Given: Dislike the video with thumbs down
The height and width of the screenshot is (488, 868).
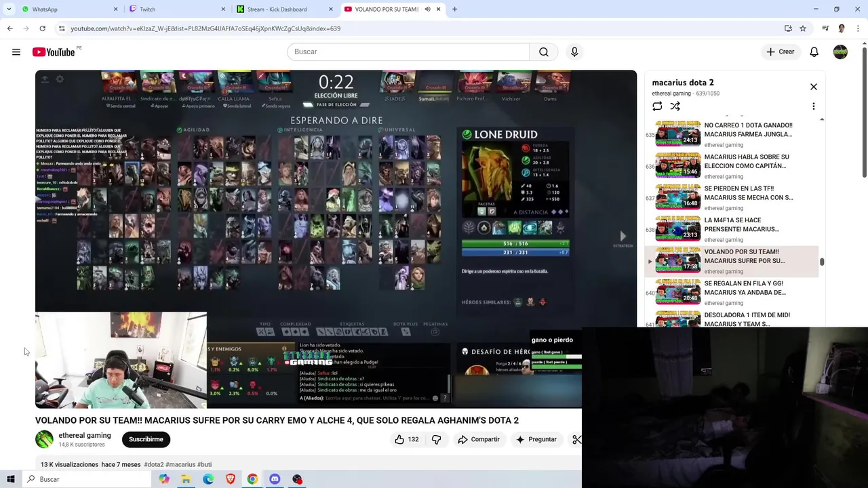Looking at the screenshot, I should (x=436, y=439).
